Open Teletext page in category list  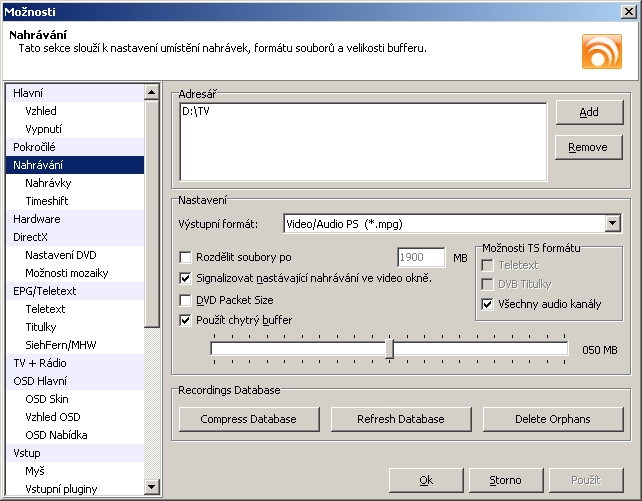75,309
